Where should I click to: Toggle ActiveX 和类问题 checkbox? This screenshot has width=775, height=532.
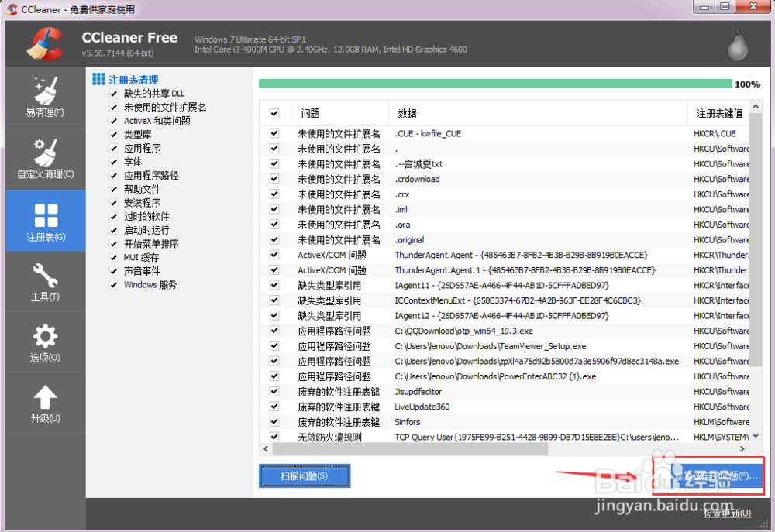[114, 121]
